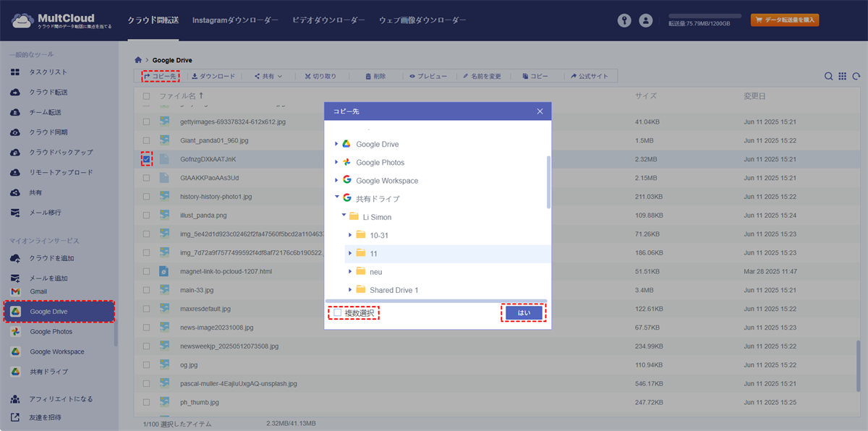Open Mail Migration sidebar icon

point(15,213)
